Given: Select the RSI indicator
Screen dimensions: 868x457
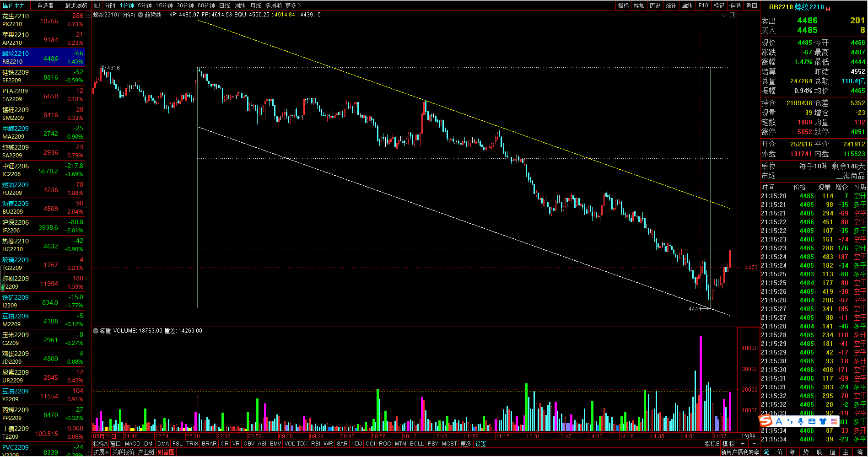Looking at the screenshot, I should 315,444.
